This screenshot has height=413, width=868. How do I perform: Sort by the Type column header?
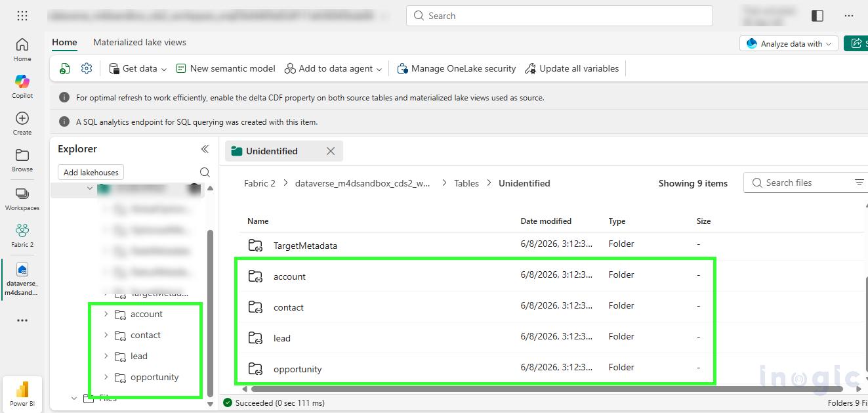coord(617,221)
